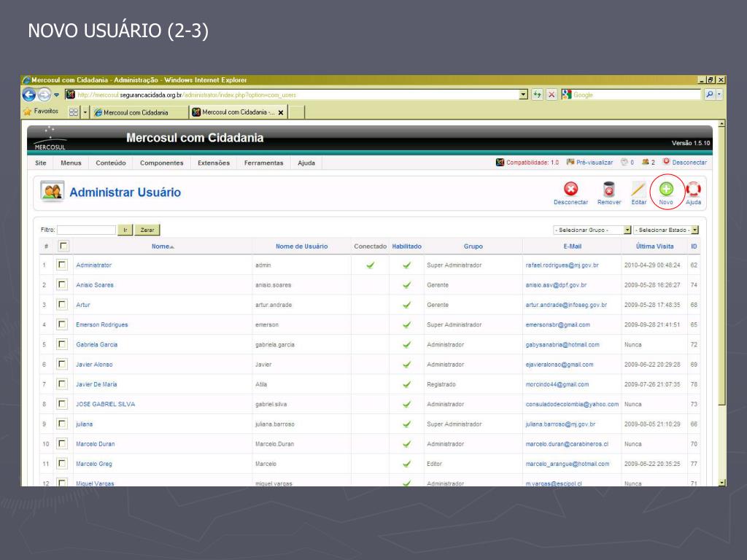Sort by Grupo column header

click(x=473, y=246)
